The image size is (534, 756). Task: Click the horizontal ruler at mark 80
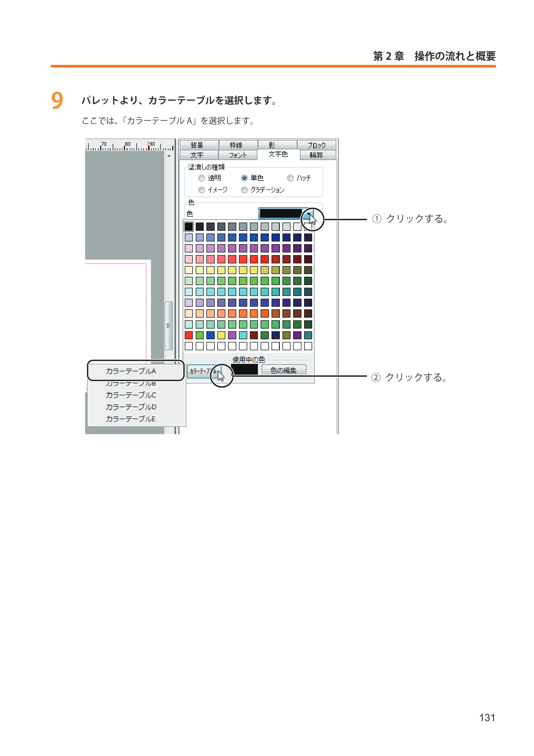point(128,145)
